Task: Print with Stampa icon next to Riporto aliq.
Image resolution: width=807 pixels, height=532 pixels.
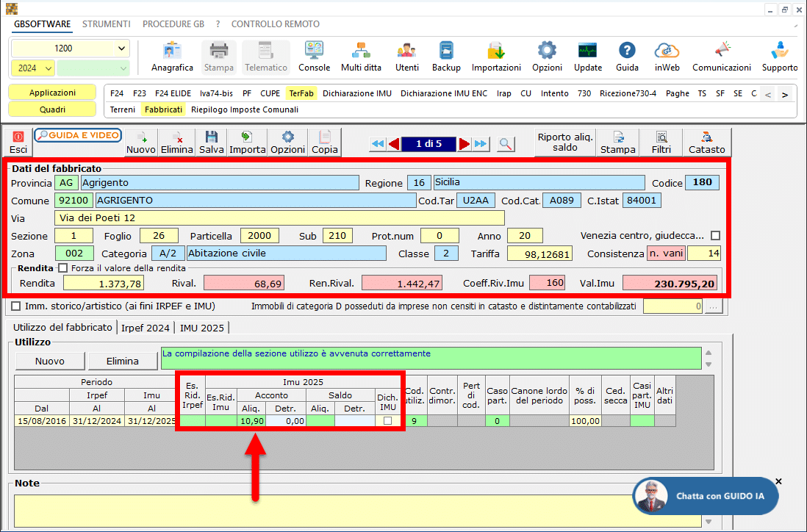Action: tap(617, 142)
